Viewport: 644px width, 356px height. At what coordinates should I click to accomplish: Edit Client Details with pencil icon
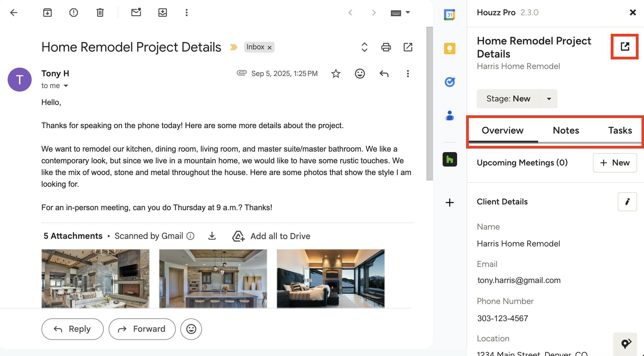tap(627, 202)
